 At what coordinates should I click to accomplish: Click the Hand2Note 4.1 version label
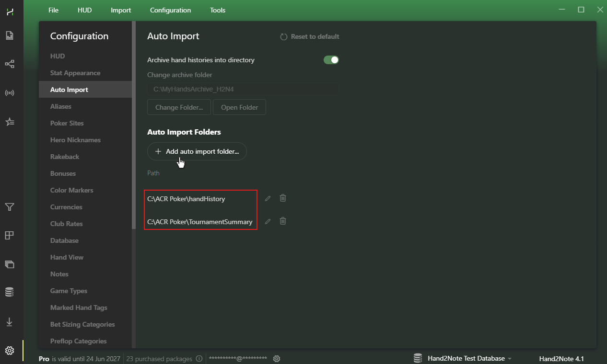pyautogui.click(x=561, y=359)
